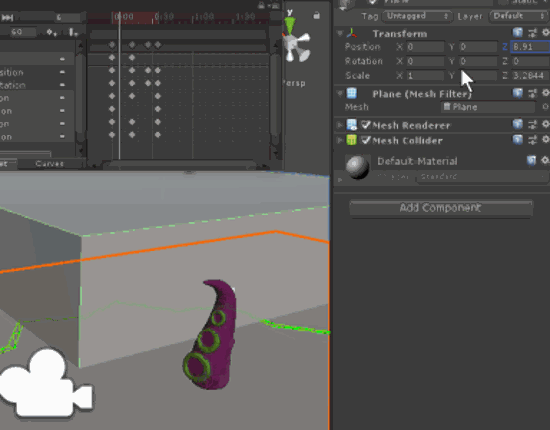
Task: Open Mesh Renderer gear menu
Action: 545,124
